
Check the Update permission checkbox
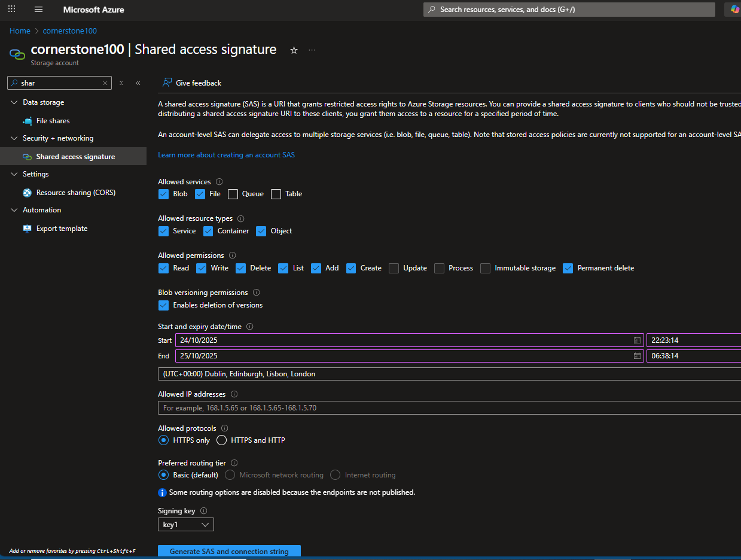tap(394, 268)
